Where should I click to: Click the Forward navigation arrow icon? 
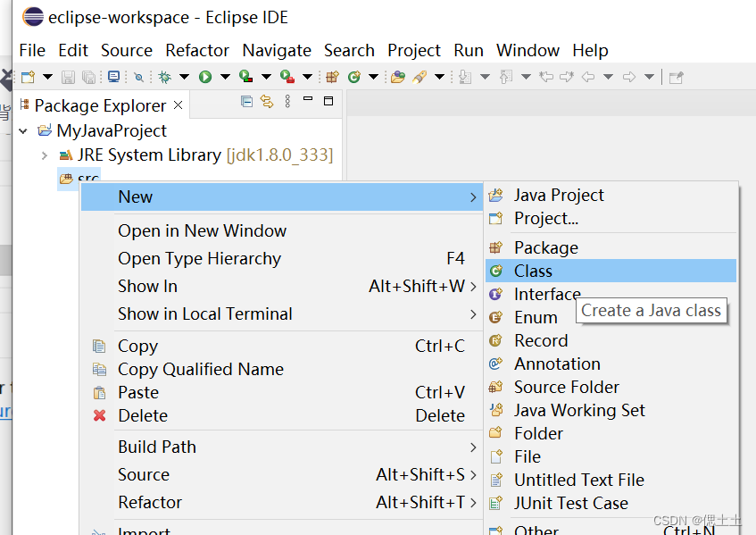tap(629, 77)
